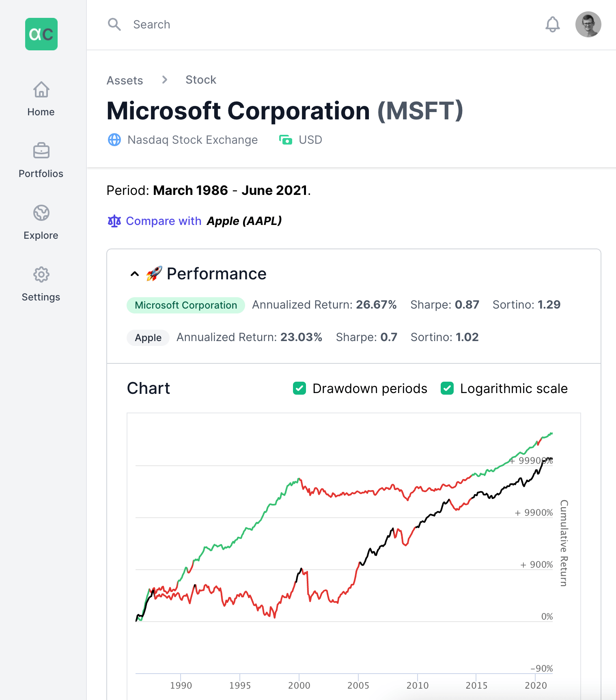Click the breadcrumb chevron after Assets
This screenshot has width=616, height=700.
click(x=164, y=80)
